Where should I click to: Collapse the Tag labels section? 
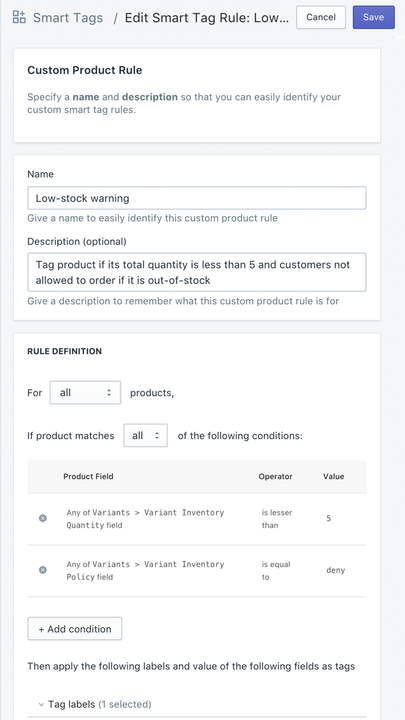click(x=96, y=704)
